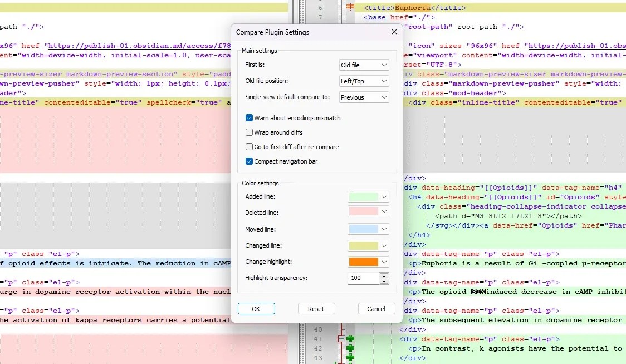Click the OK button

point(256,308)
